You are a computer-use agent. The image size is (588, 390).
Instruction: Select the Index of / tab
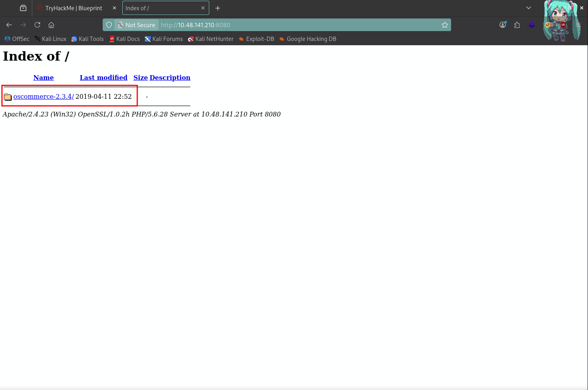(166, 8)
